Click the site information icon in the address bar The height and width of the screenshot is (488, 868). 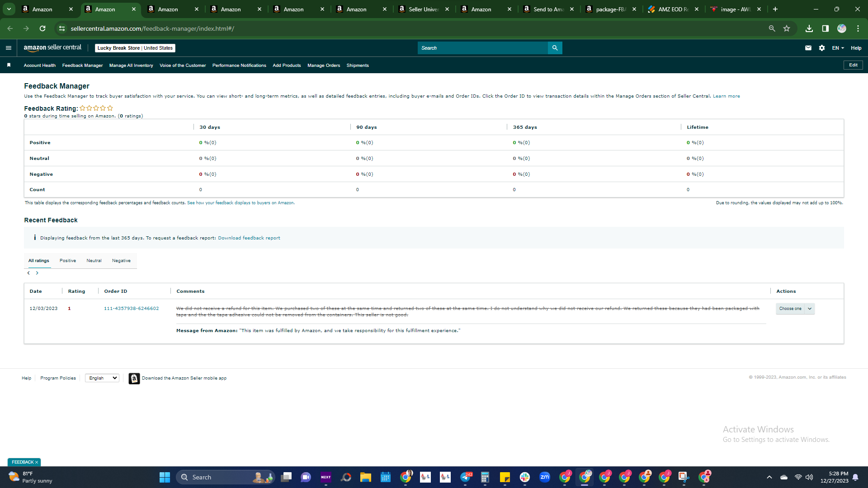point(62,28)
